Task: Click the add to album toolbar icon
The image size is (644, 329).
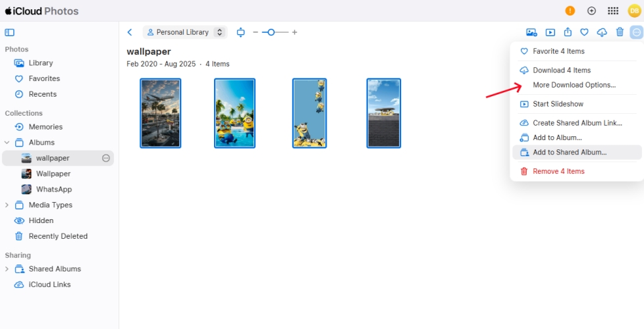Action: tap(531, 32)
